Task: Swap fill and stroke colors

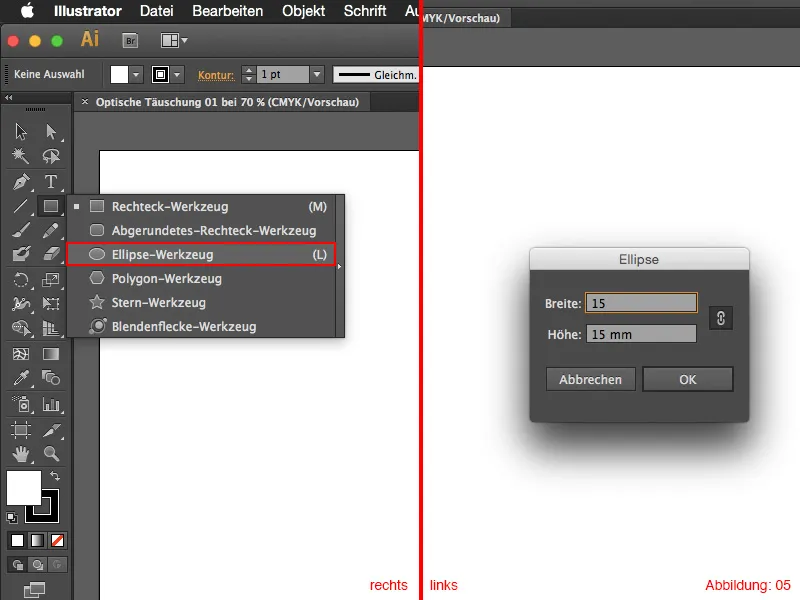Action: (55, 476)
